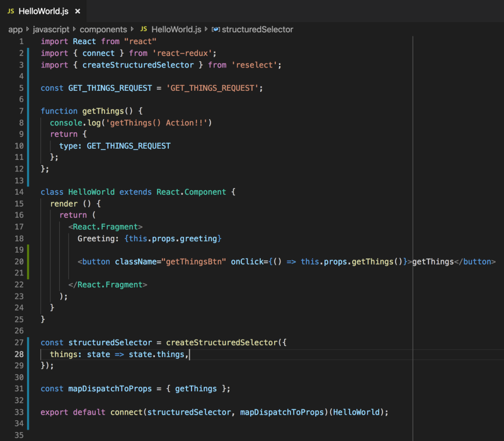Select the HelloWorld.js editor tab
This screenshot has height=441, width=504.
point(43,11)
